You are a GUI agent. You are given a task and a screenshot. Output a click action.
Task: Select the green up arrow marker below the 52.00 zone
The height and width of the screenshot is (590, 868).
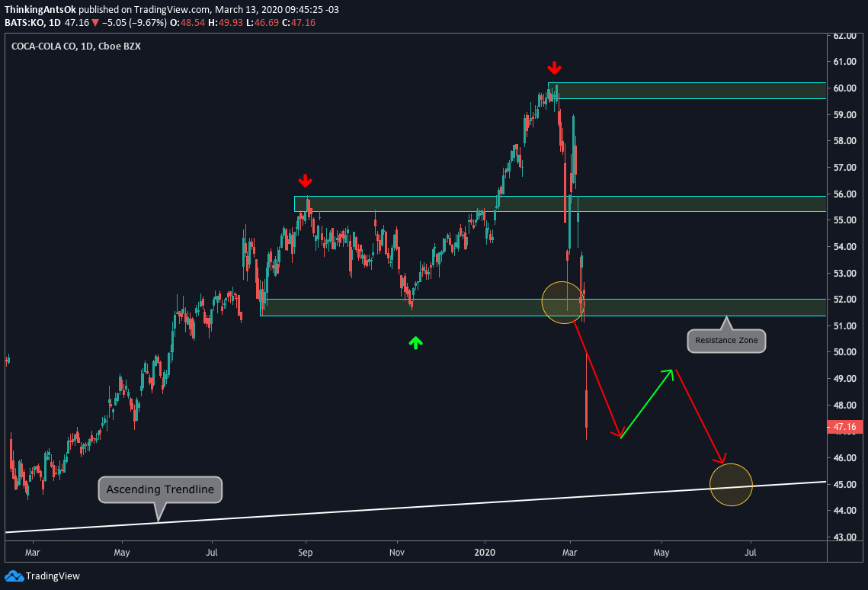pyautogui.click(x=416, y=342)
